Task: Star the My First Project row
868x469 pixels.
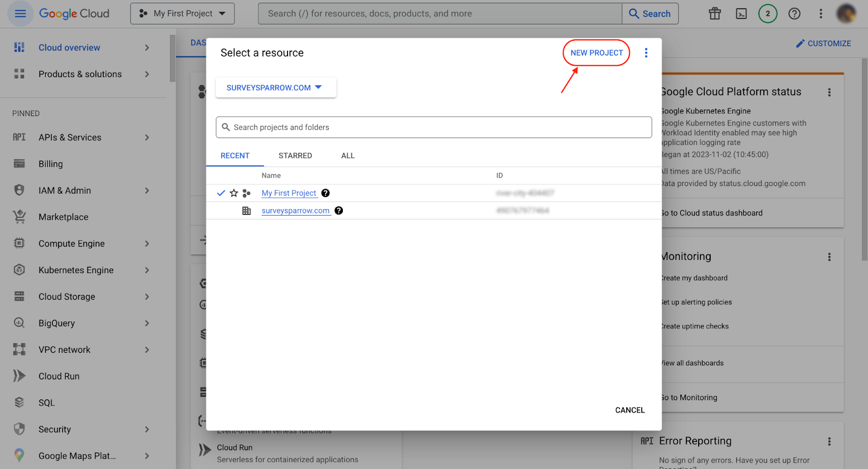Action: (x=234, y=193)
